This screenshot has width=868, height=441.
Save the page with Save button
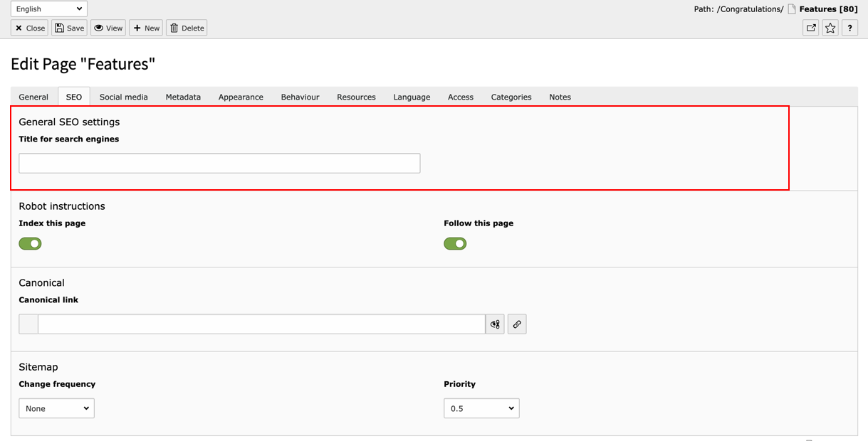(69, 28)
